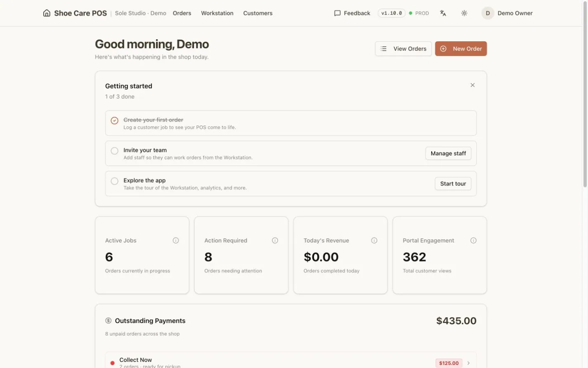This screenshot has width=588, height=368.
Task: Click the Today's Revenue $0.00 value
Action: click(321, 257)
